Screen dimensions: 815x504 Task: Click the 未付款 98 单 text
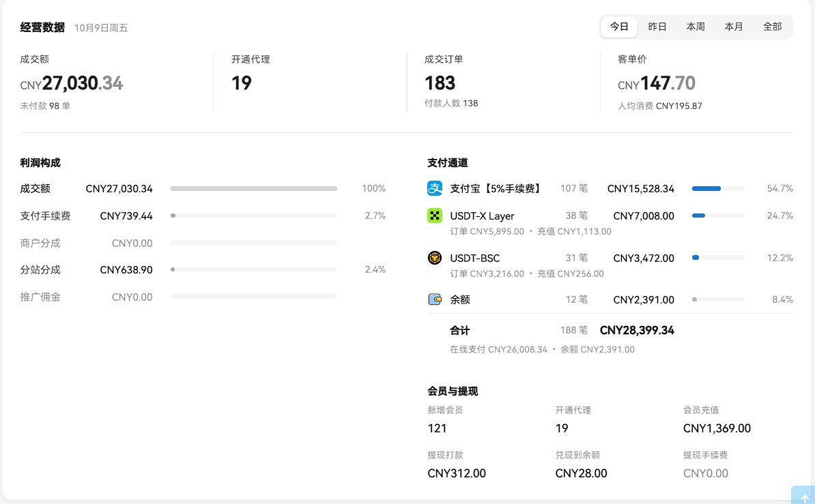(x=44, y=106)
